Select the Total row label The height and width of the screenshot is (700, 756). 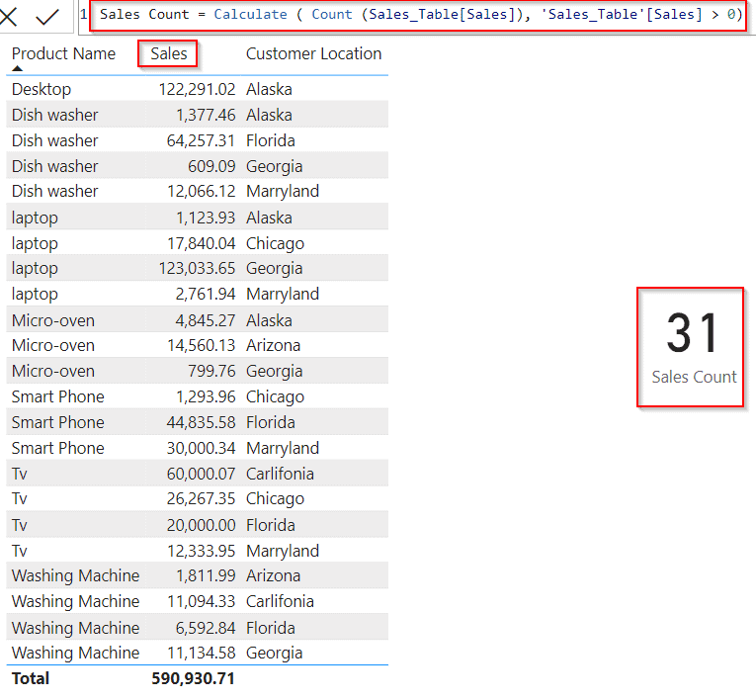point(31,678)
